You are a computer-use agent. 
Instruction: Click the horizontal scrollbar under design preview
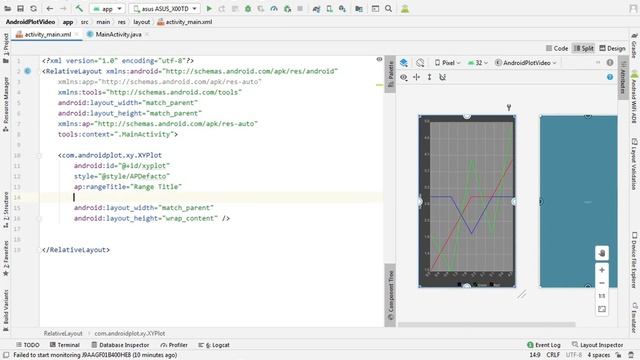coord(487,324)
